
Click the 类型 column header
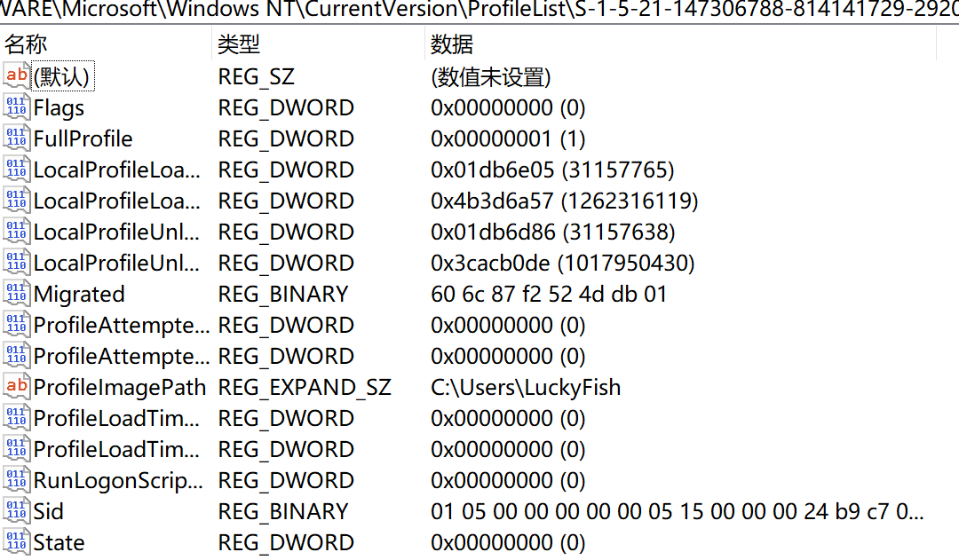coord(240,44)
